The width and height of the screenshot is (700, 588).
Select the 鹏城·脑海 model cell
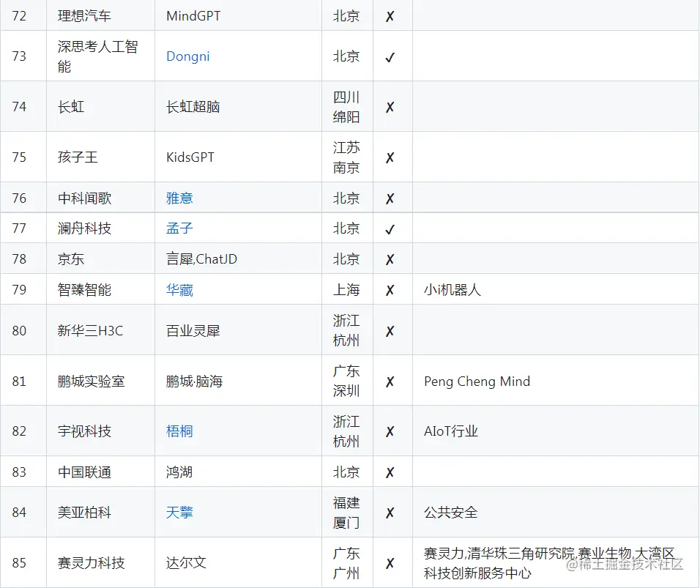coord(195,380)
